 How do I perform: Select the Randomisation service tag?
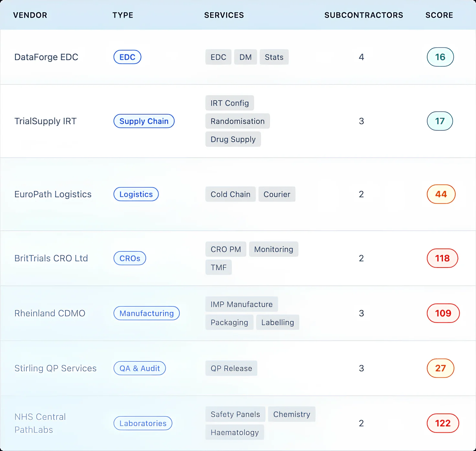pyautogui.click(x=237, y=121)
